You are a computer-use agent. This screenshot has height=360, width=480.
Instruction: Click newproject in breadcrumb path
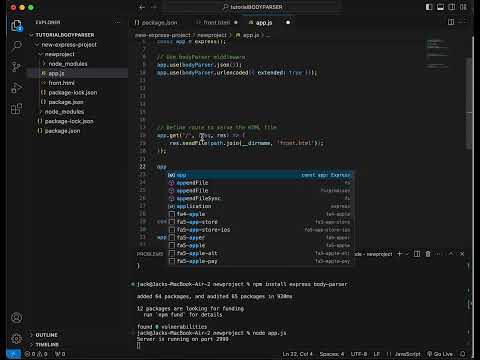click(212, 35)
